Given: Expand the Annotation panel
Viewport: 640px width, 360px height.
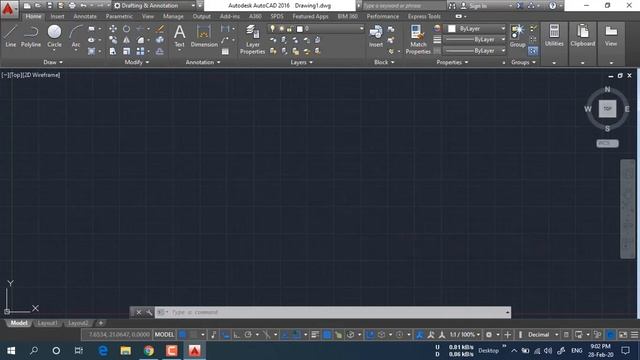Looking at the screenshot, I should tap(203, 62).
